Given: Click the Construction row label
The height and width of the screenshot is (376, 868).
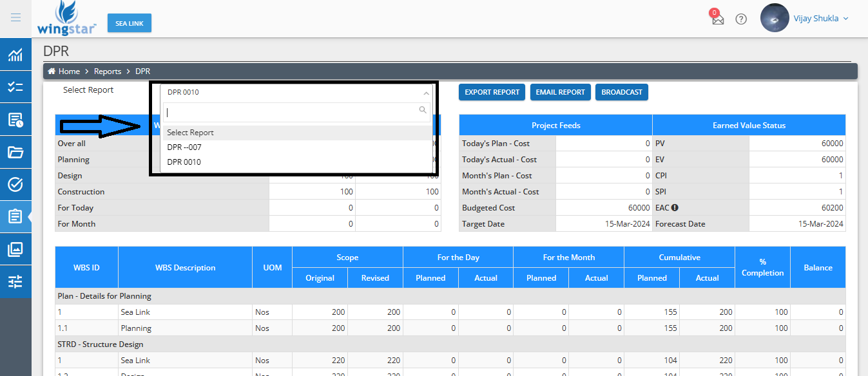Looking at the screenshot, I should (81, 192).
